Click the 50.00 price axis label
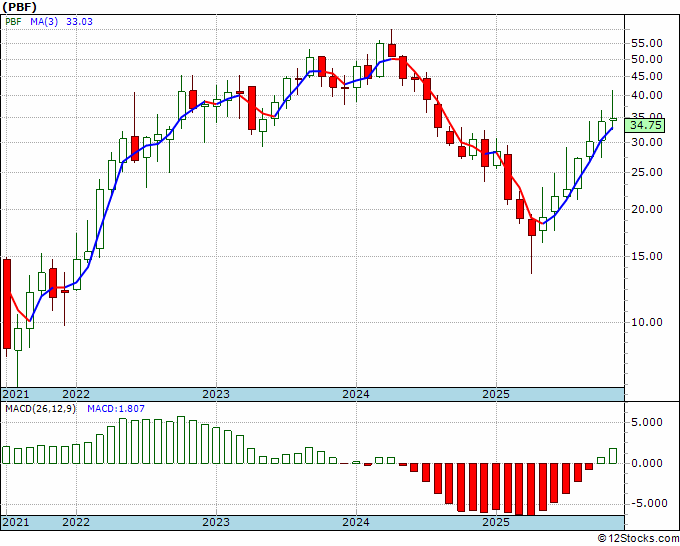The width and height of the screenshot is (680, 546). tap(647, 59)
